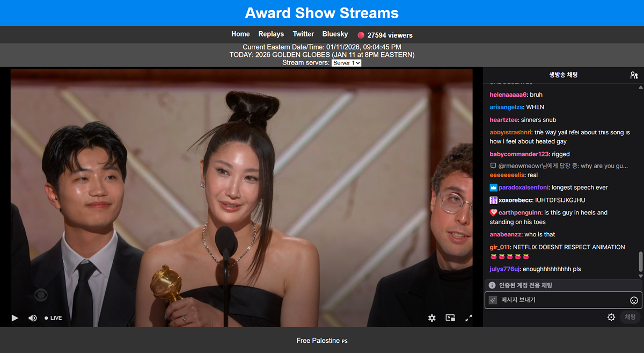This screenshot has height=353, width=644.
Task: Enter fullscreen on the video player
Action: tap(469, 318)
